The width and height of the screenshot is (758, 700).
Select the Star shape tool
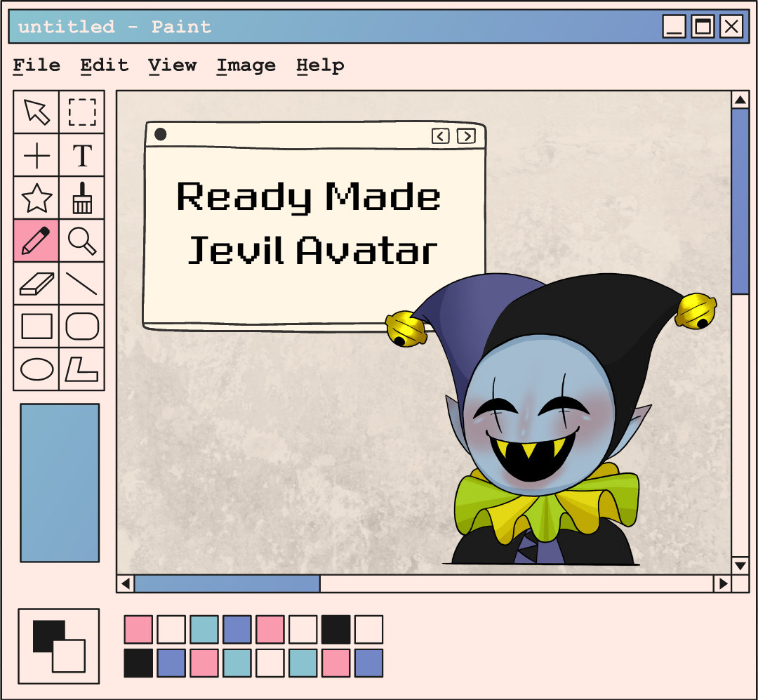click(36, 199)
